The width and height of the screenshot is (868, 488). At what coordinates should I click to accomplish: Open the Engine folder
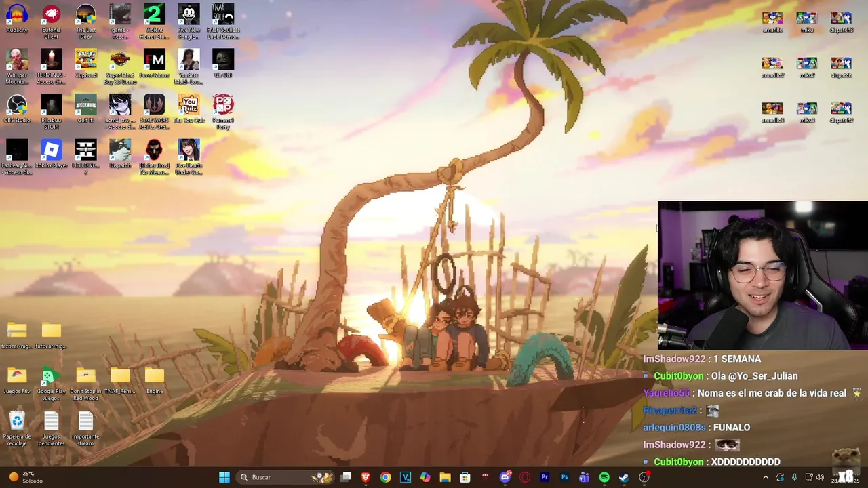pyautogui.click(x=154, y=381)
